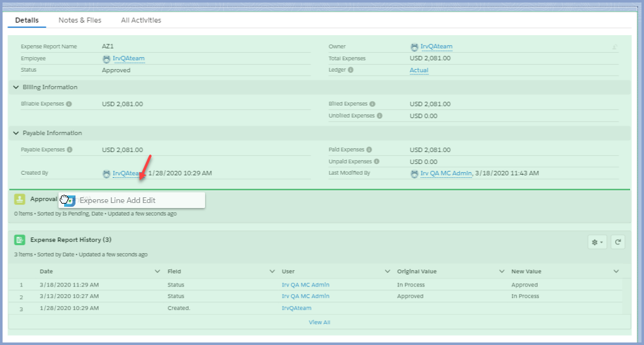Click the Last Modified By avatar icon
644x345 pixels.
click(414, 174)
